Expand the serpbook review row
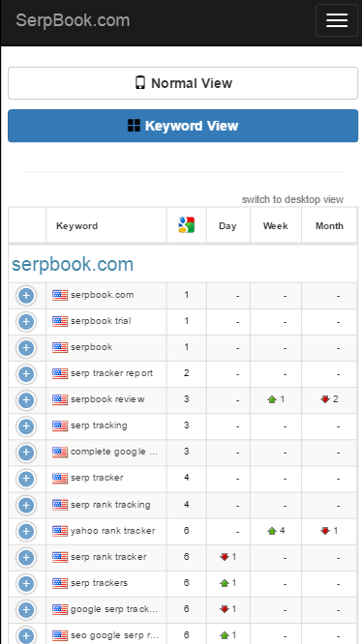The width and height of the screenshot is (362, 644). pos(26,400)
